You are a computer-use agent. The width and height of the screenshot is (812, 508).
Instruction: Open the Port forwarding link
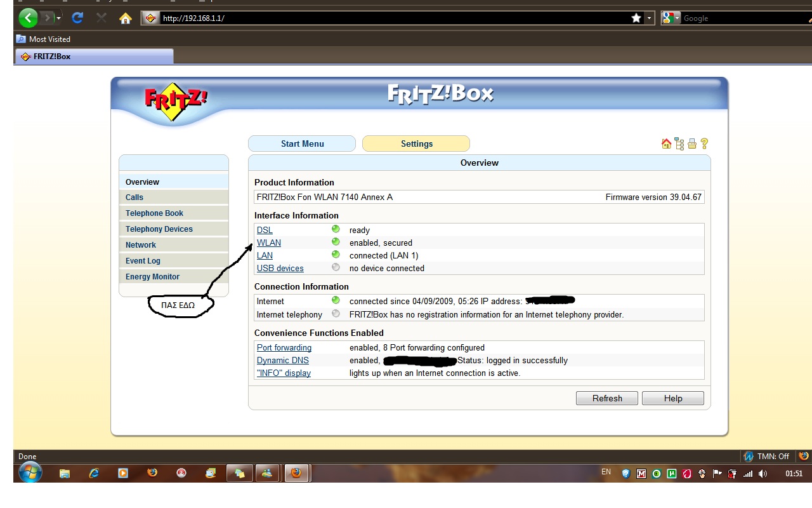[284, 347]
